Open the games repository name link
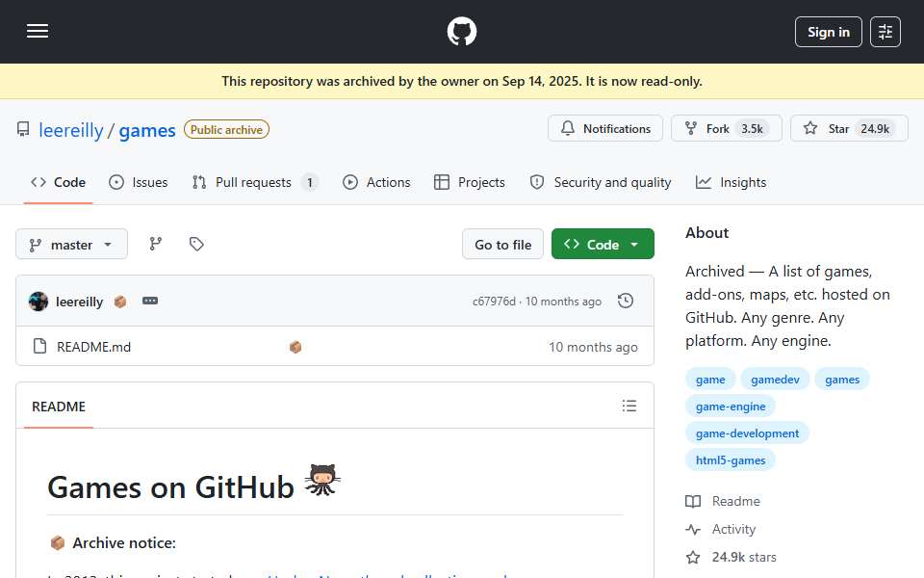The height and width of the screenshot is (578, 924). [146, 130]
